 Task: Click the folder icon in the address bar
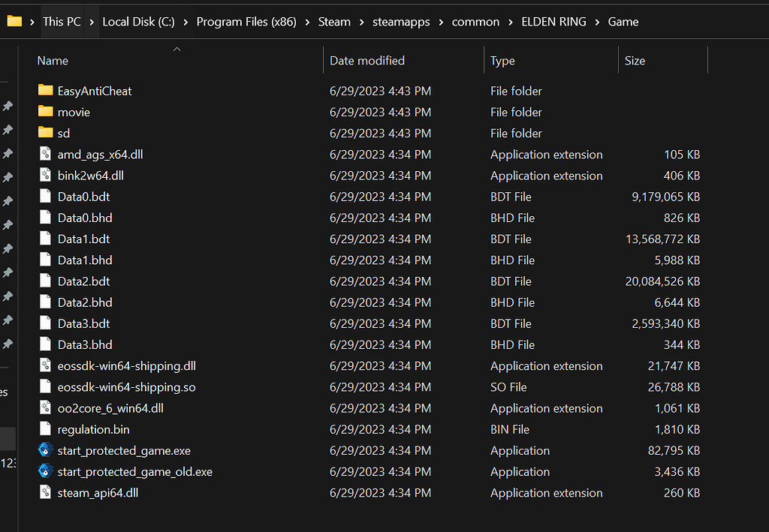tap(14, 21)
